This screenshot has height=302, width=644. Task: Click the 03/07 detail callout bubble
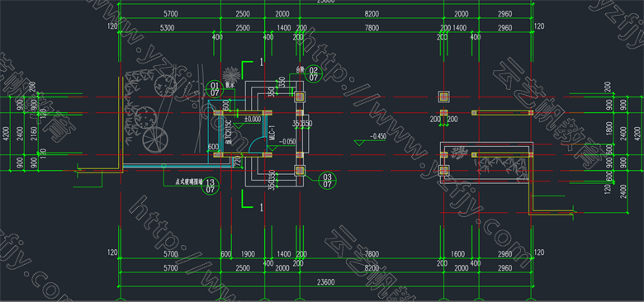pyautogui.click(x=327, y=181)
